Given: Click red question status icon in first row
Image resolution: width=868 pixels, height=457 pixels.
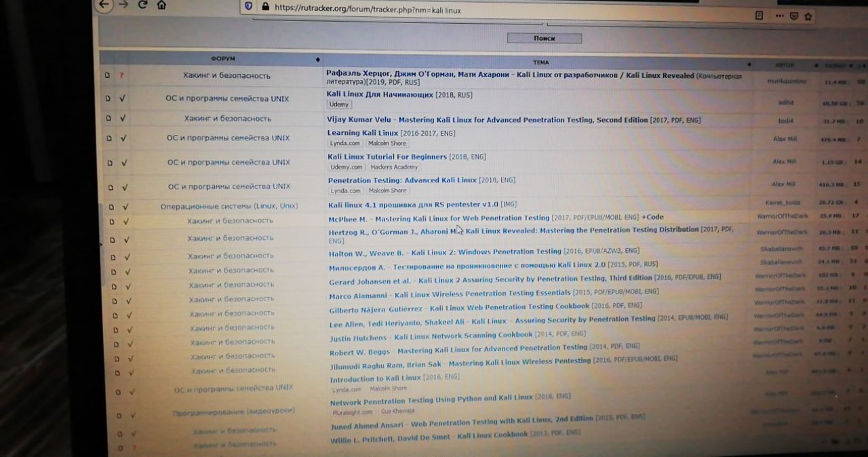Looking at the screenshot, I should pos(121,75).
